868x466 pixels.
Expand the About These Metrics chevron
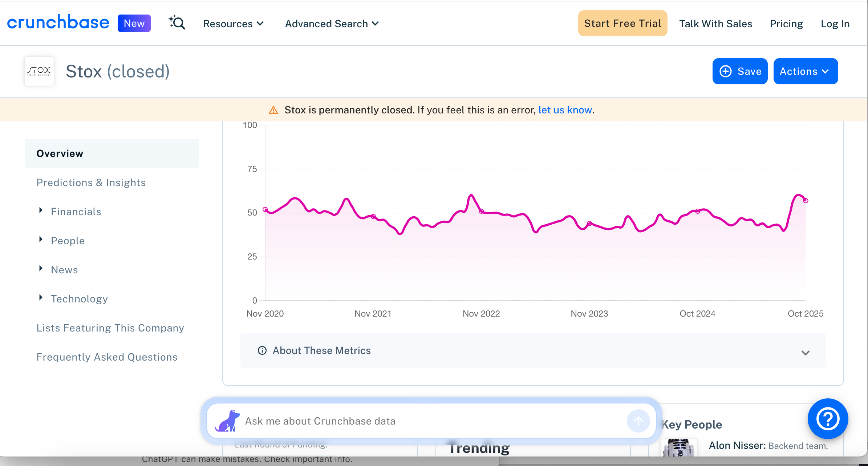[x=805, y=353]
